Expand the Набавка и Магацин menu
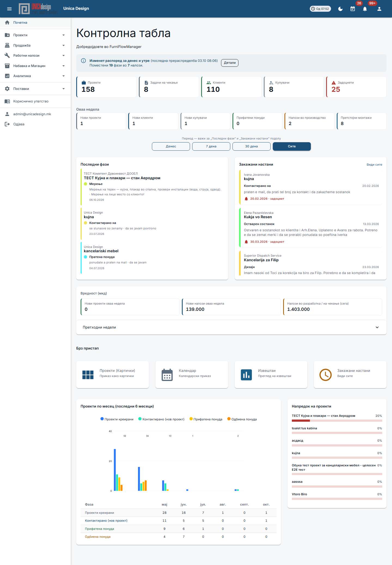 pyautogui.click(x=35, y=66)
